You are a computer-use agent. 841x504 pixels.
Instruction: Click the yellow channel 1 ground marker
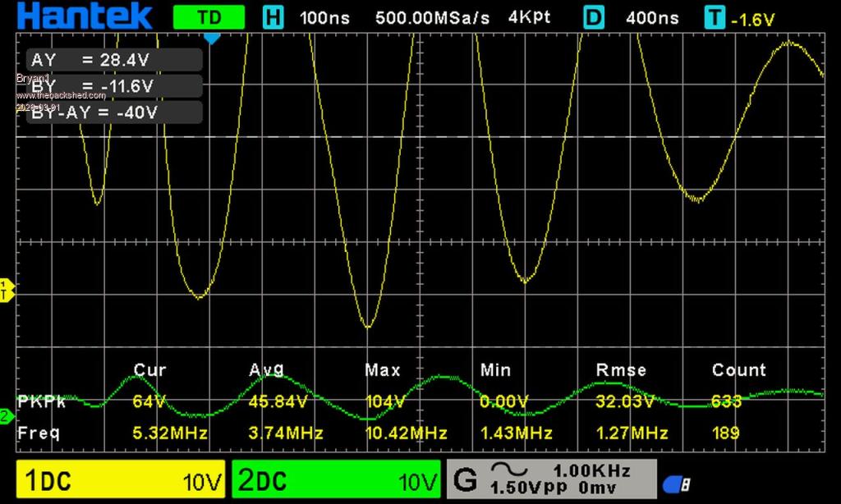click(7, 289)
